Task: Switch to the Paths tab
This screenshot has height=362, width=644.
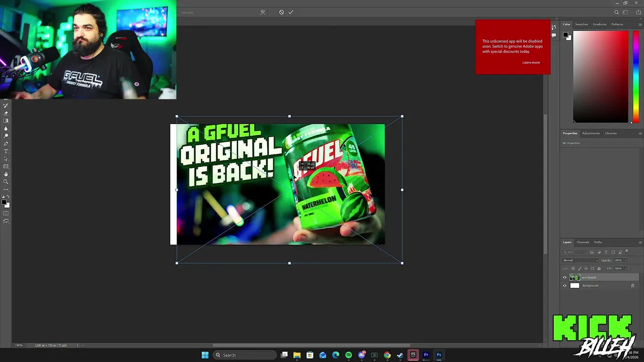Action: coord(598,242)
